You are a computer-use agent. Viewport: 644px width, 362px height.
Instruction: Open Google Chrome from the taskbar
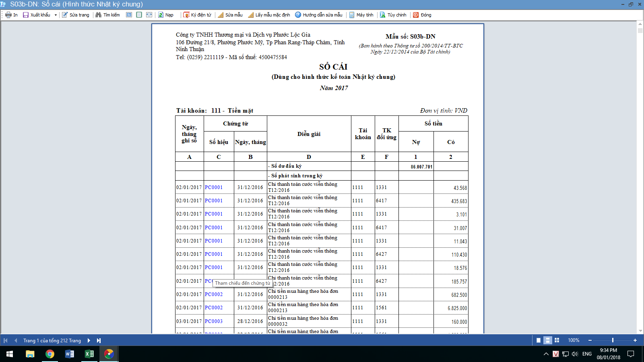pos(50,354)
